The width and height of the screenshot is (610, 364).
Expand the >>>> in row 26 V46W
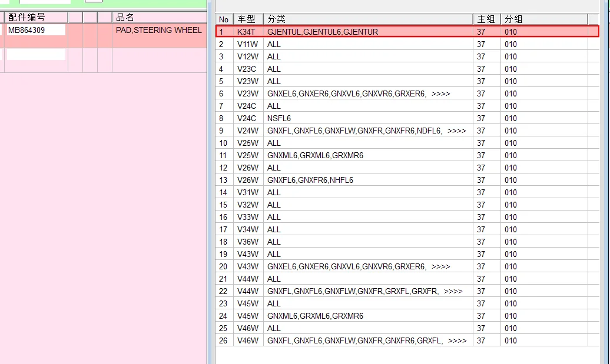(457, 340)
